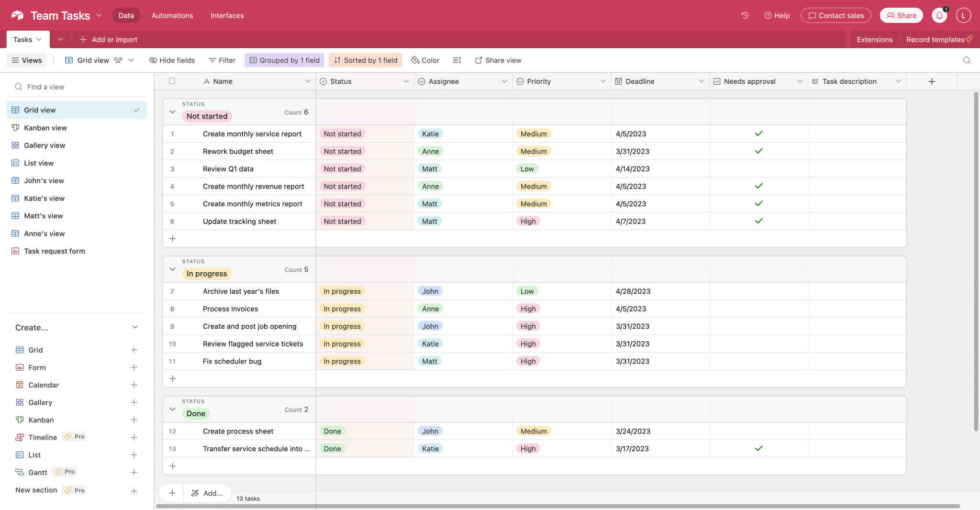Click the Contact sales button
This screenshot has height=510, width=980.
click(x=835, y=15)
